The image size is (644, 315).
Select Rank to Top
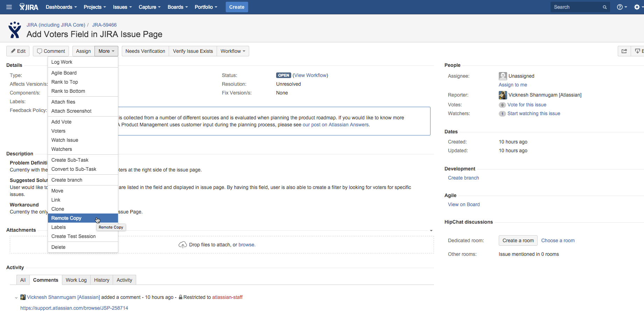pos(83,82)
